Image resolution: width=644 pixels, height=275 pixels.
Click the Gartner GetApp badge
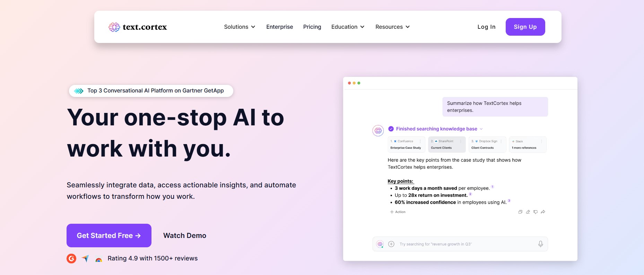pyautogui.click(x=151, y=91)
